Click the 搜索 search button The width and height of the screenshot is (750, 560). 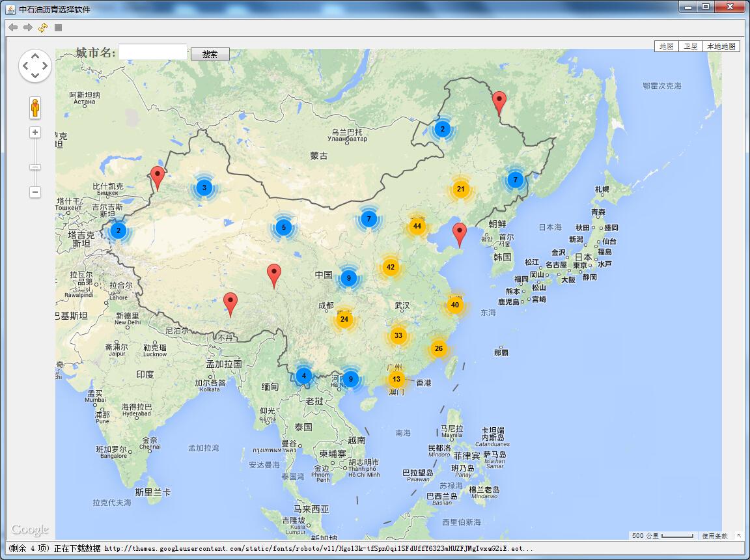pos(210,54)
